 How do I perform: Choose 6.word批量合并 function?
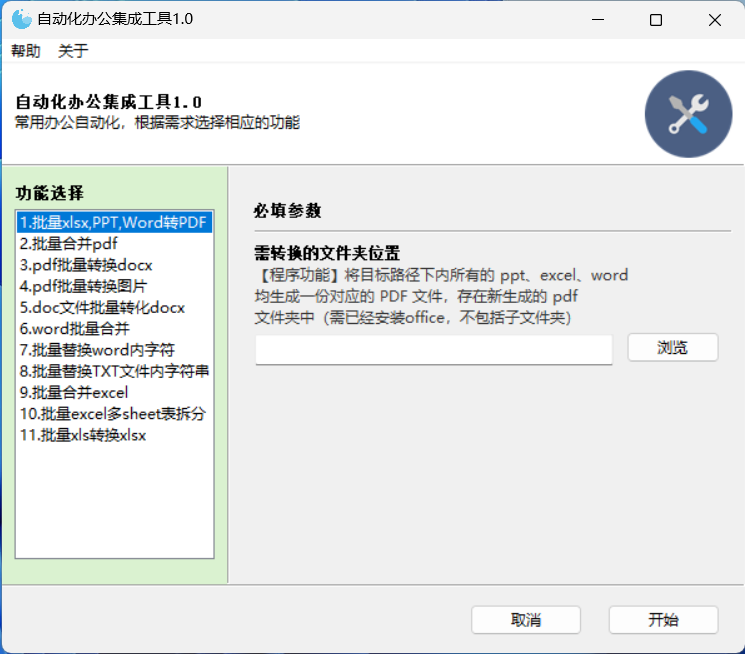coord(115,329)
